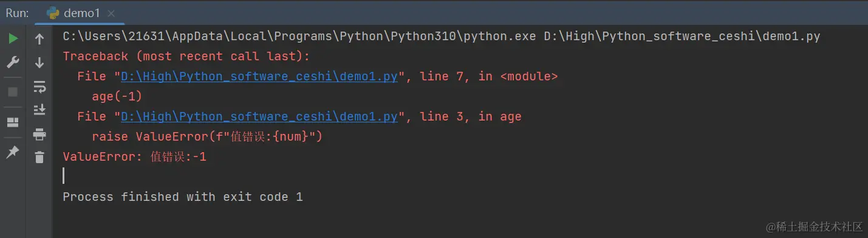This screenshot has height=238, width=868.
Task: Print console output with printer icon
Action: coord(39,134)
